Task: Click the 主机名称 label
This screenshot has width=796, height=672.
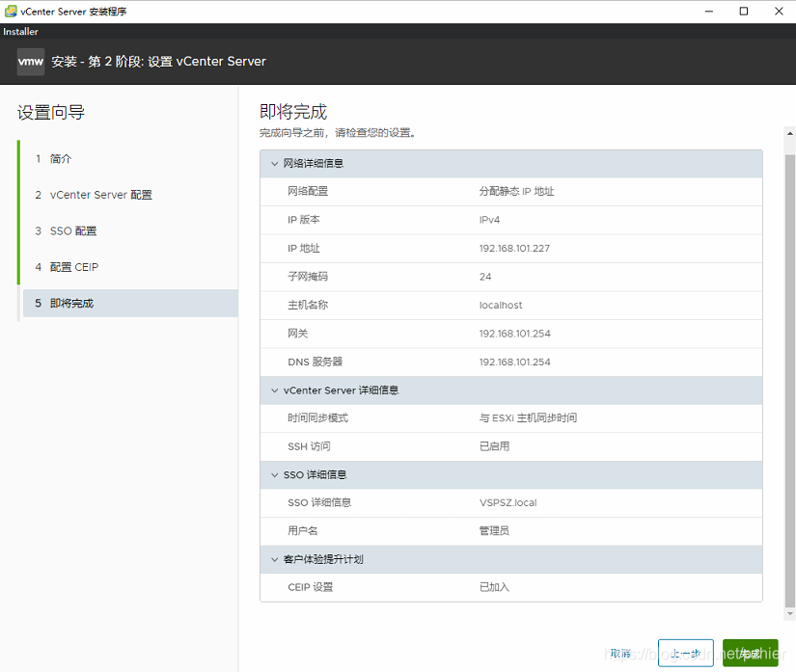Action: pyautogui.click(x=308, y=306)
